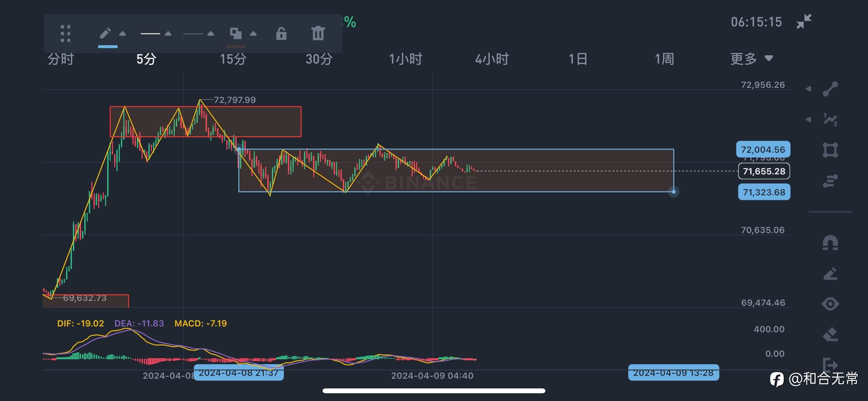868x401 pixels.
Task: Click the trash delete drawing icon
Action: 318,33
